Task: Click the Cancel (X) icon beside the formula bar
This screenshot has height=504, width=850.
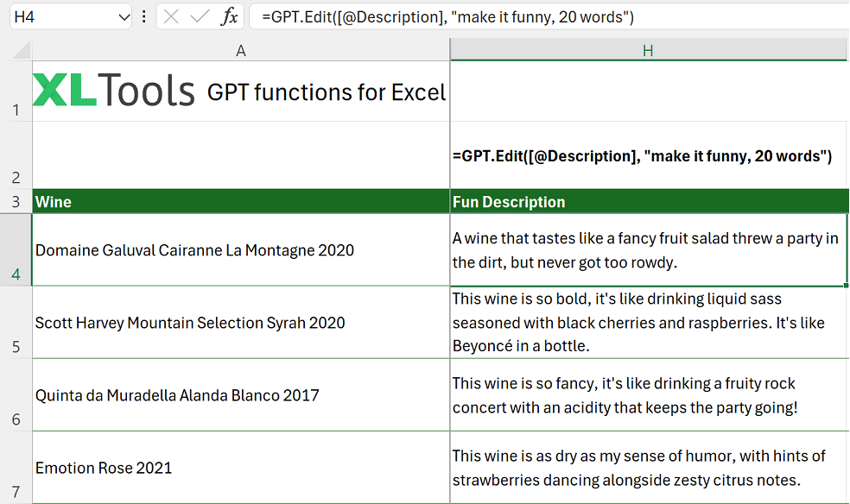Action: click(169, 16)
